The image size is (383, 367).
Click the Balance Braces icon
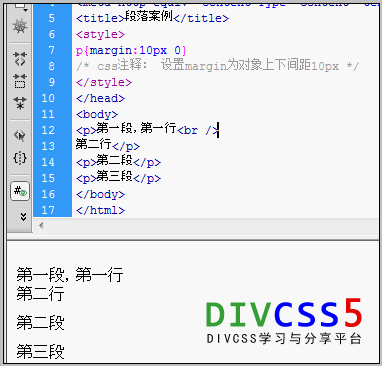(x=20, y=158)
